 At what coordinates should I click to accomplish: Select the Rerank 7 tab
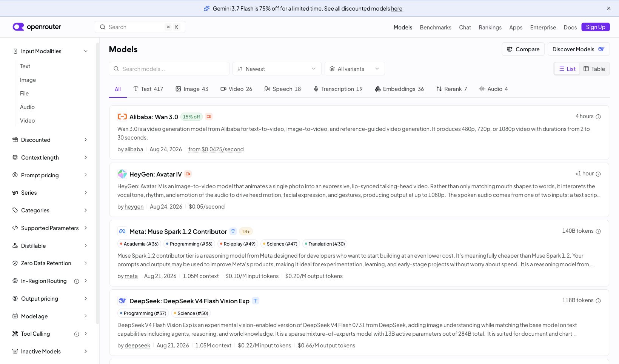(452, 89)
